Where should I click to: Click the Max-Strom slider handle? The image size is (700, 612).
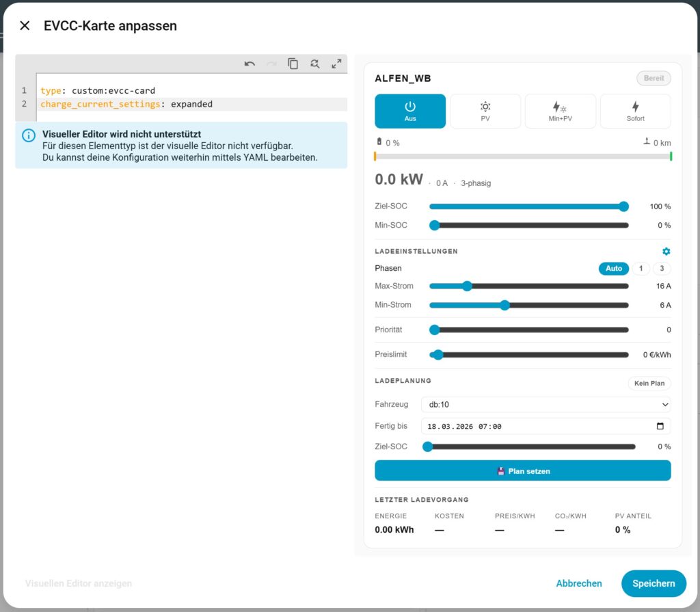click(x=467, y=286)
